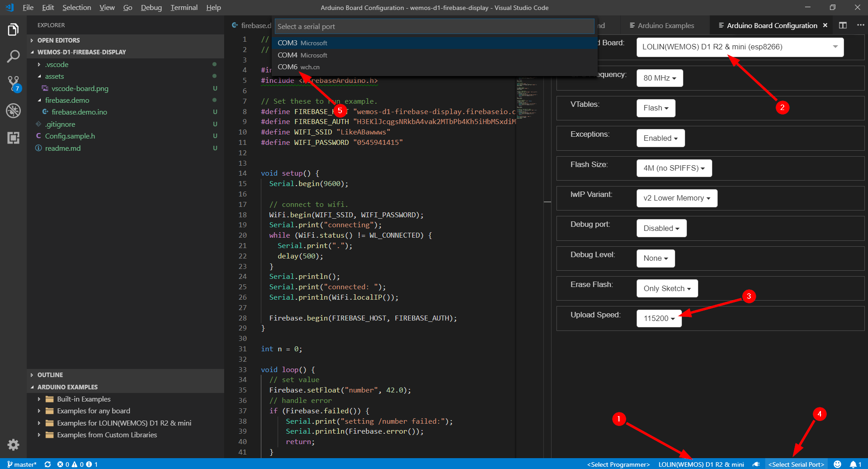Open the Exceptions Enabled dropdown
The width and height of the screenshot is (868, 469).
coord(661,138)
